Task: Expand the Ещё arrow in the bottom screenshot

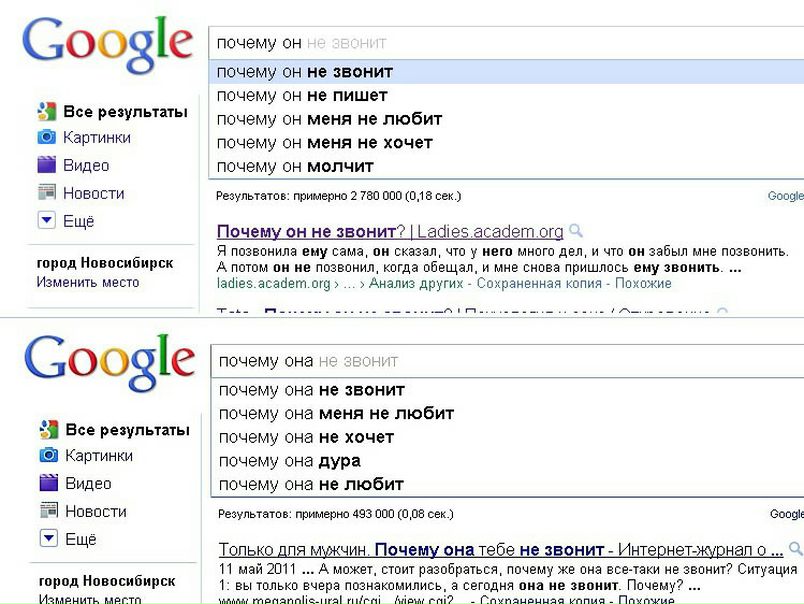Action: [x=48, y=539]
